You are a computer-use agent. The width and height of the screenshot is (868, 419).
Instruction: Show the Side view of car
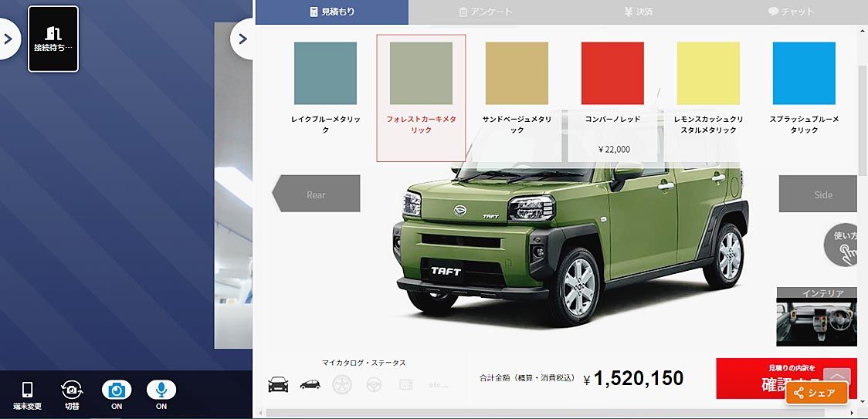point(822,194)
